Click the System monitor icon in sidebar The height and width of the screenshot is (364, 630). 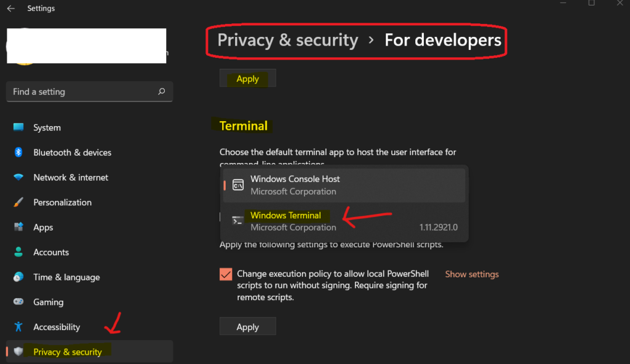(18, 127)
